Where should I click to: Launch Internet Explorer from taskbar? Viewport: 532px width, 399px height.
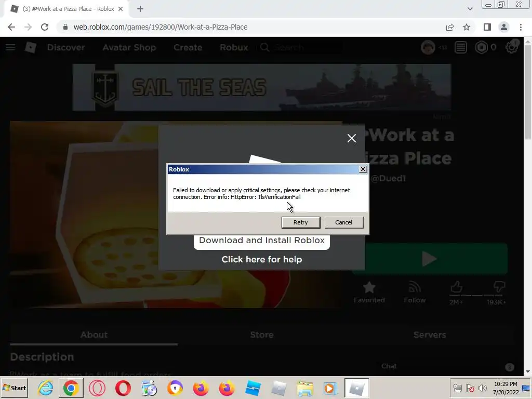(45, 388)
